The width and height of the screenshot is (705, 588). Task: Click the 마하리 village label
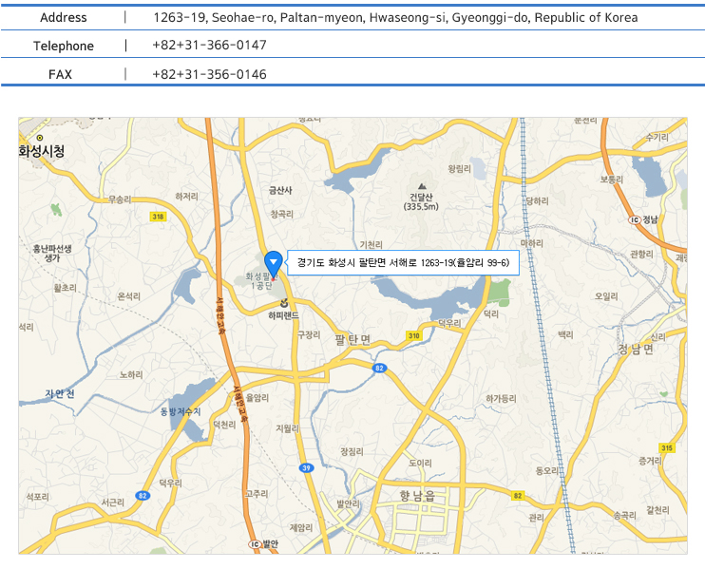coord(532,243)
